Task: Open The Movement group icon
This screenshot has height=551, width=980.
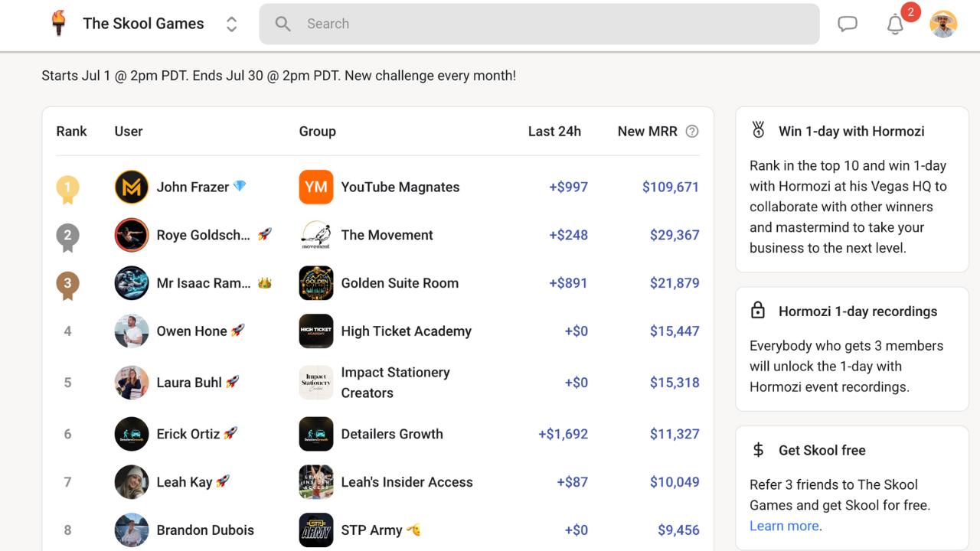Action: click(x=316, y=235)
